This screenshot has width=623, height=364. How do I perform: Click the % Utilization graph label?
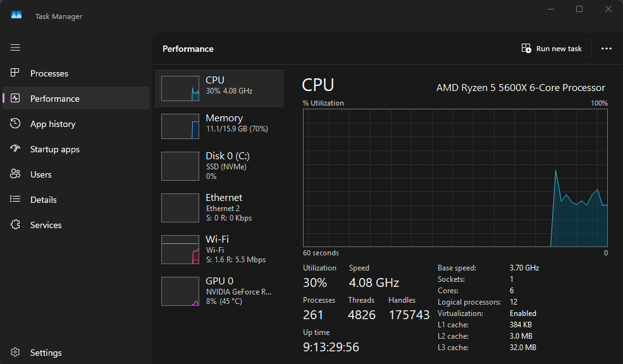[323, 103]
